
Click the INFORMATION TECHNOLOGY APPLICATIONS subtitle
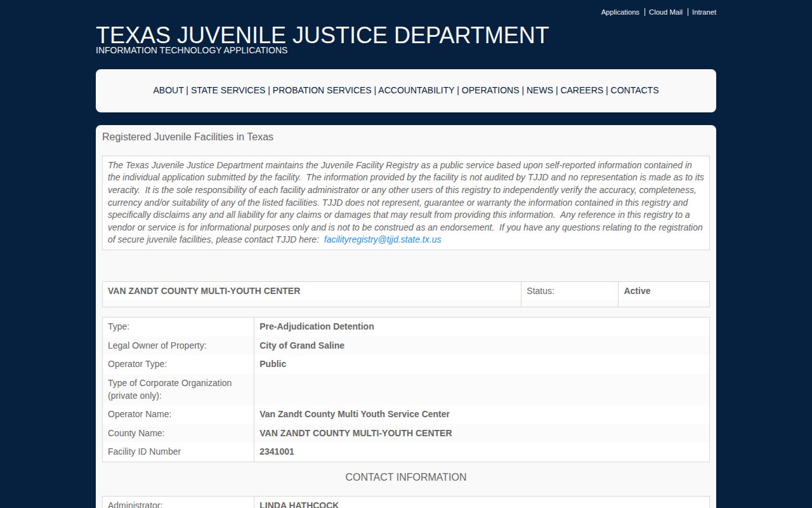pos(192,50)
